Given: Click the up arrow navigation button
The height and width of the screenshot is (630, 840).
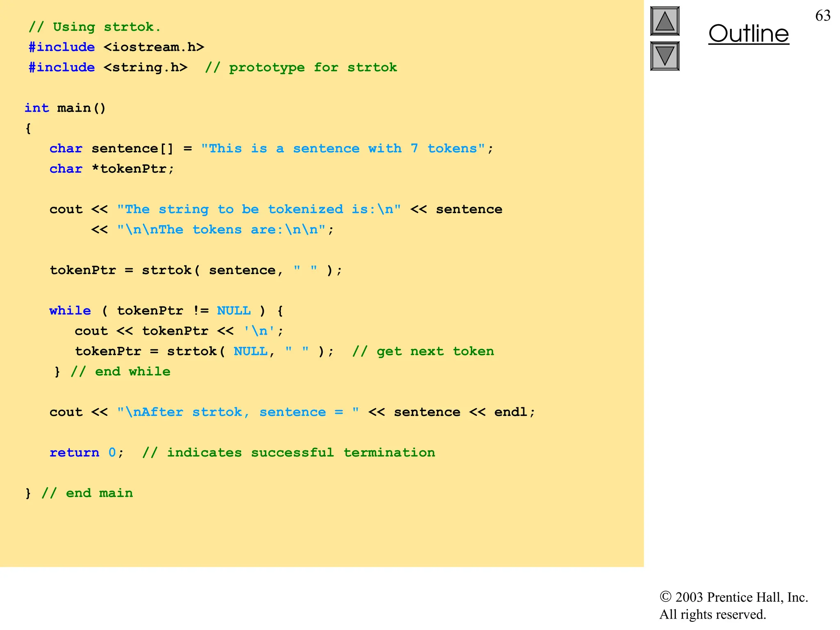Looking at the screenshot, I should tap(665, 21).
